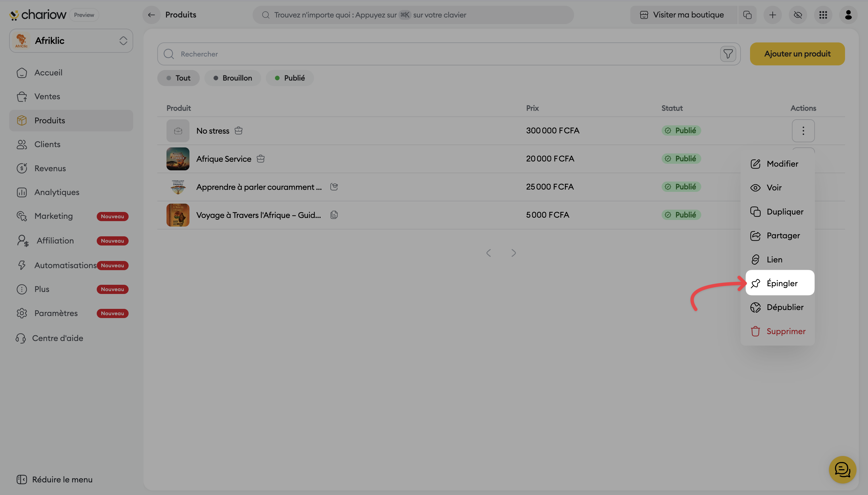
Task: Copy shop link via copy icon
Action: [x=747, y=15]
